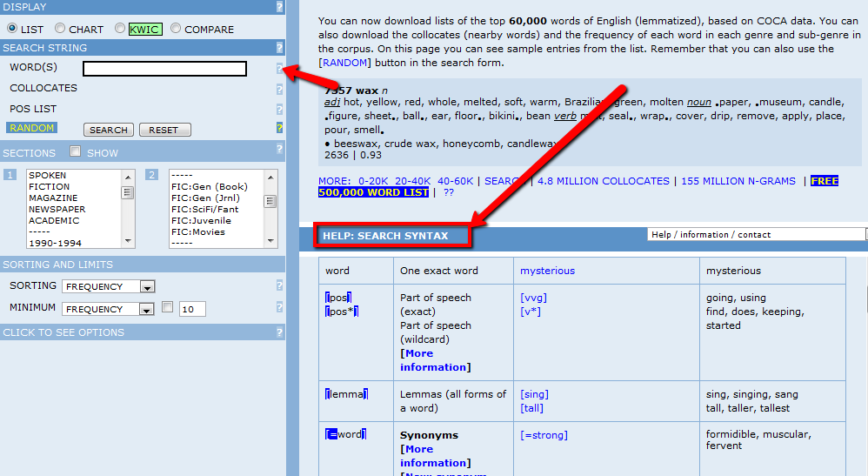Screen dimensions: 868x476
Task: Click scroll down arrow in section list 2
Action: (x=270, y=240)
